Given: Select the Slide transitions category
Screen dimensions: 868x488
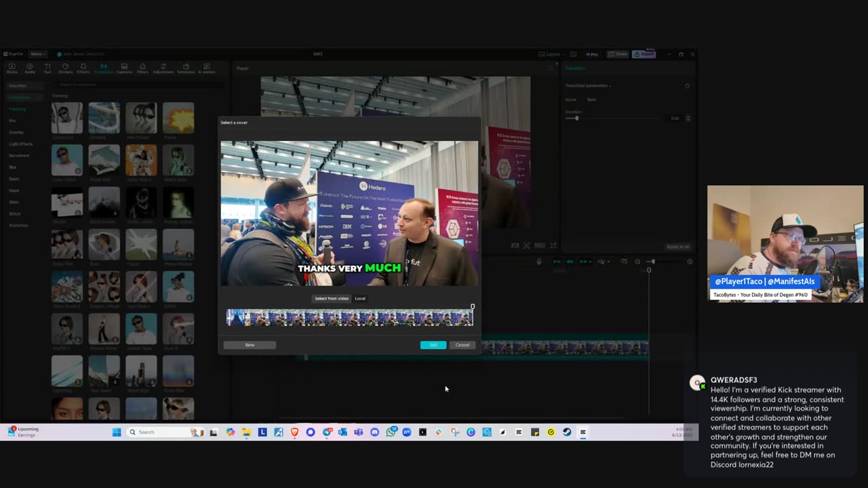Looking at the screenshot, I should click(x=14, y=202).
